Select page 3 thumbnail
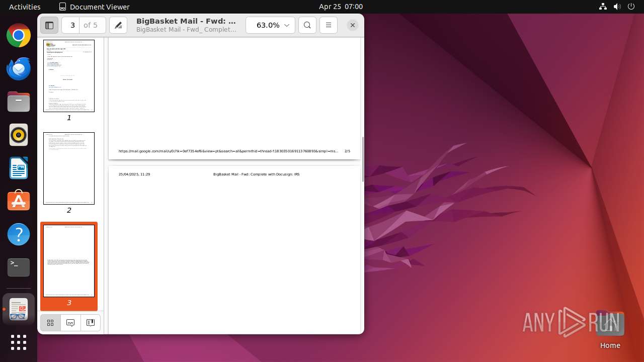Screen dimensions: 644x362 coord(69,261)
